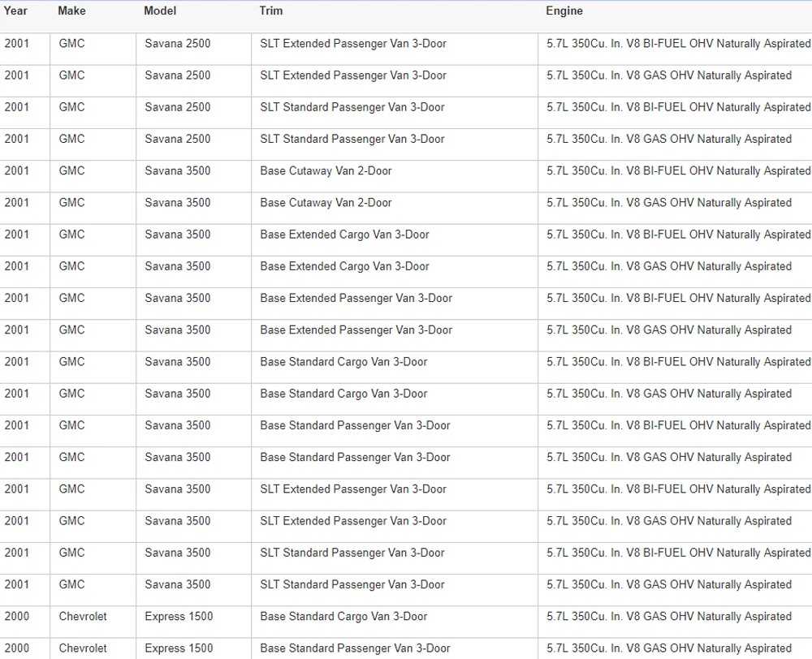
Task: Click trim 'Base Standard Cargo Van 3-Door' in Chevrolet row
Action: click(343, 617)
